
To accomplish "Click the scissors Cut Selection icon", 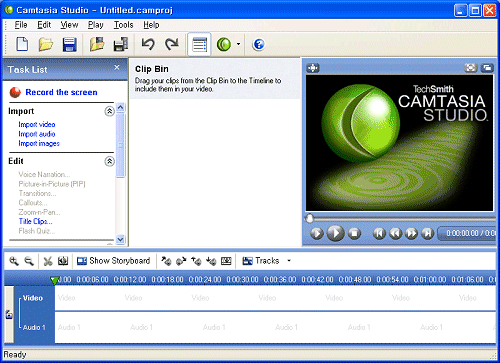I will (48, 261).
